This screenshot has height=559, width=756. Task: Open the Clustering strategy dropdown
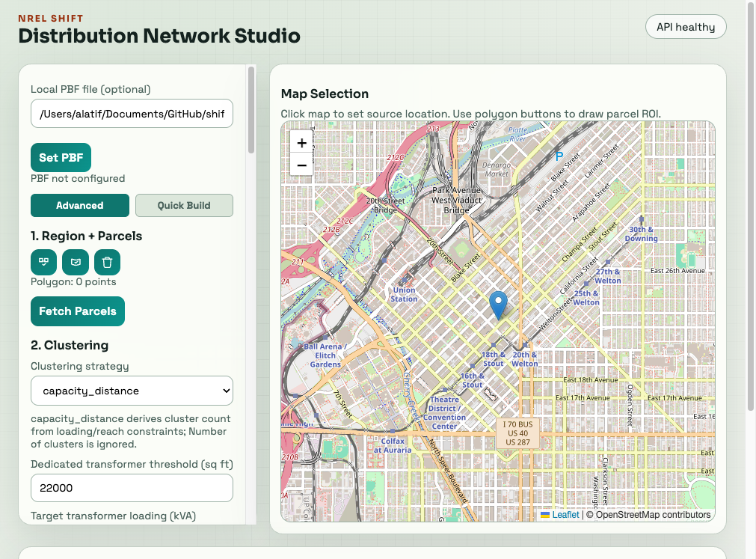[x=132, y=391]
